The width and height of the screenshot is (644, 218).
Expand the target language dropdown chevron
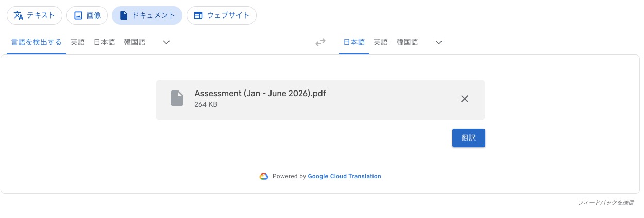pyautogui.click(x=439, y=43)
